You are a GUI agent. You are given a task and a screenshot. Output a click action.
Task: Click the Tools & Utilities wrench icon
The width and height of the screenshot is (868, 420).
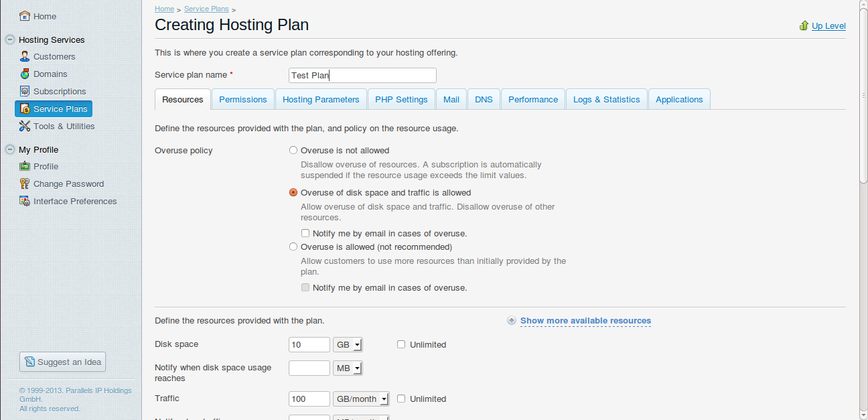[x=25, y=126]
